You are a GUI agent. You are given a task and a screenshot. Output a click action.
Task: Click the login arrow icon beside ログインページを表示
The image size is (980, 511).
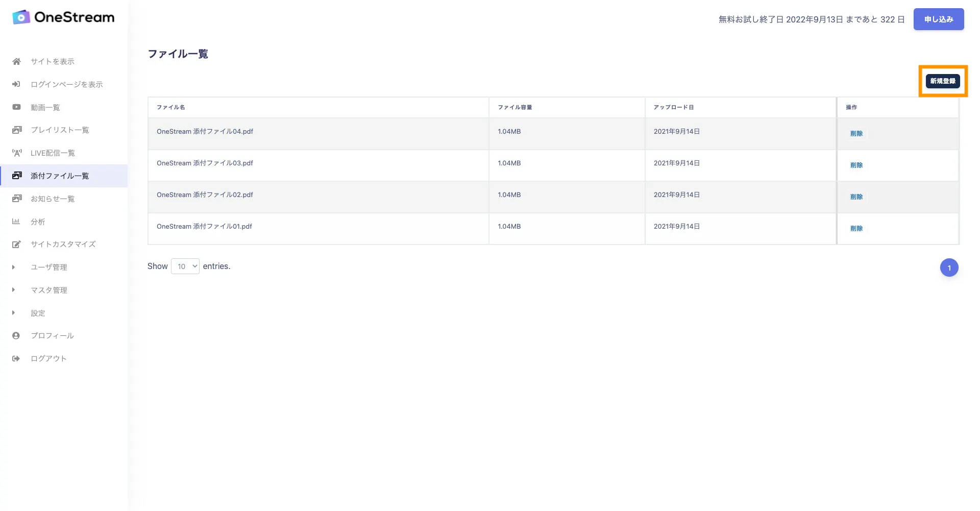(x=16, y=84)
